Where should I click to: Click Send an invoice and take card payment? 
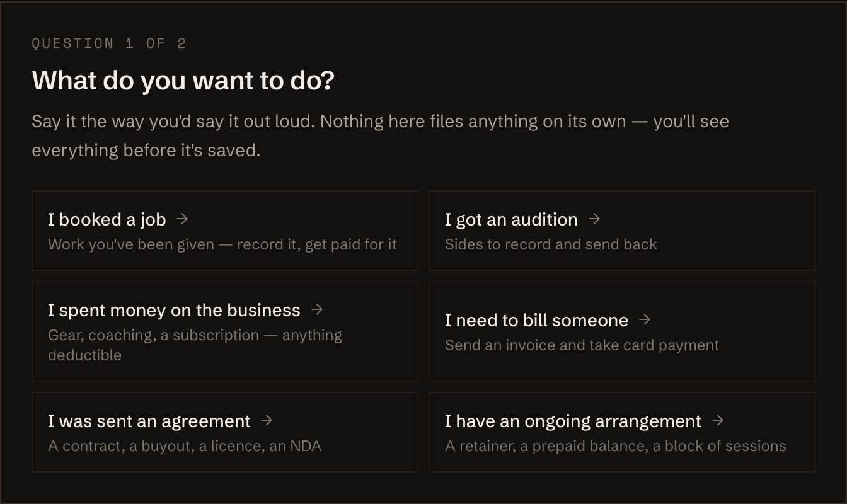(582, 345)
